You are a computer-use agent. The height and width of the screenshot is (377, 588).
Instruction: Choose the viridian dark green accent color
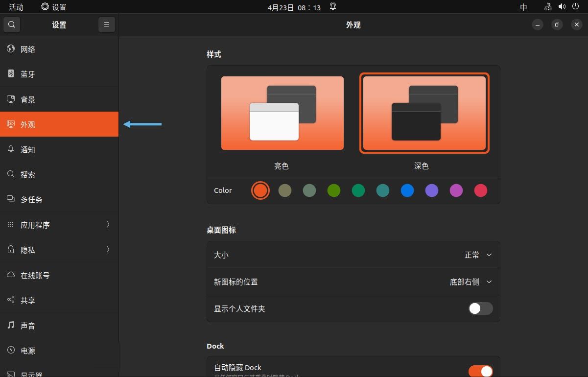(x=358, y=190)
